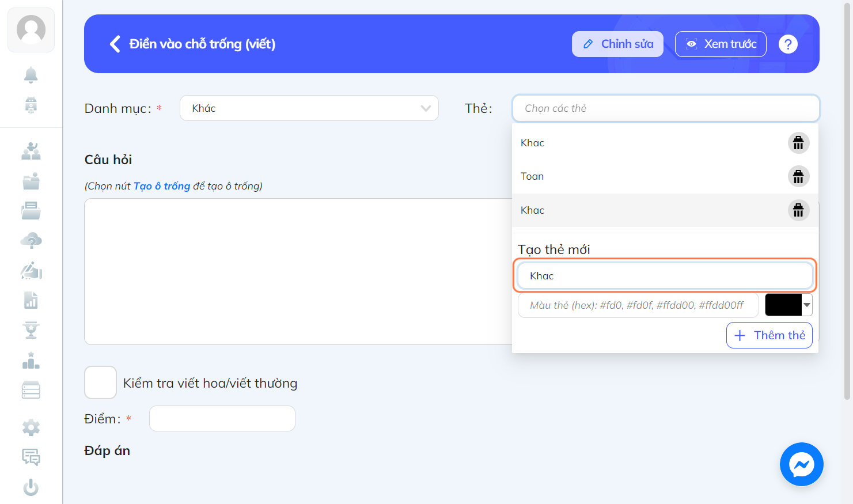Open the trophy sidebar icon

click(31, 330)
